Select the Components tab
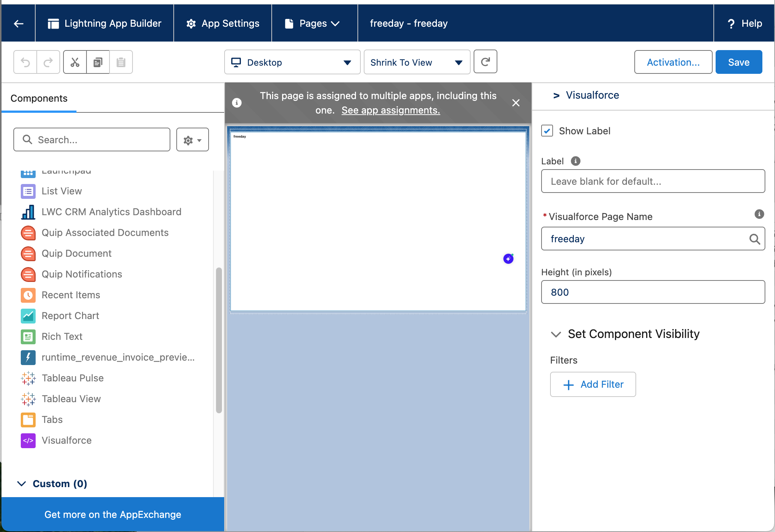This screenshot has height=532, width=775. [39, 98]
